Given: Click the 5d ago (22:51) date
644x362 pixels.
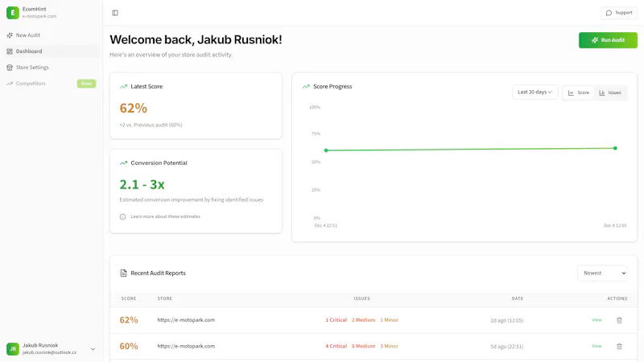Looking at the screenshot, I should point(507,347).
